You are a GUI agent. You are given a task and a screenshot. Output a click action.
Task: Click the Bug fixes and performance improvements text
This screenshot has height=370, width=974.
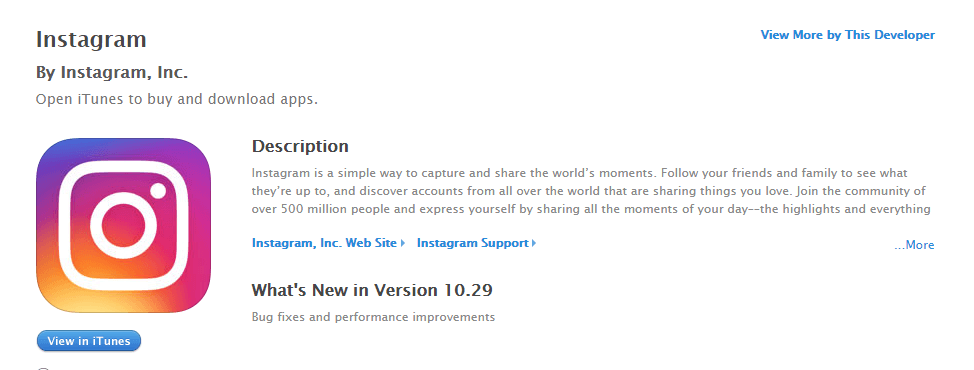373,317
